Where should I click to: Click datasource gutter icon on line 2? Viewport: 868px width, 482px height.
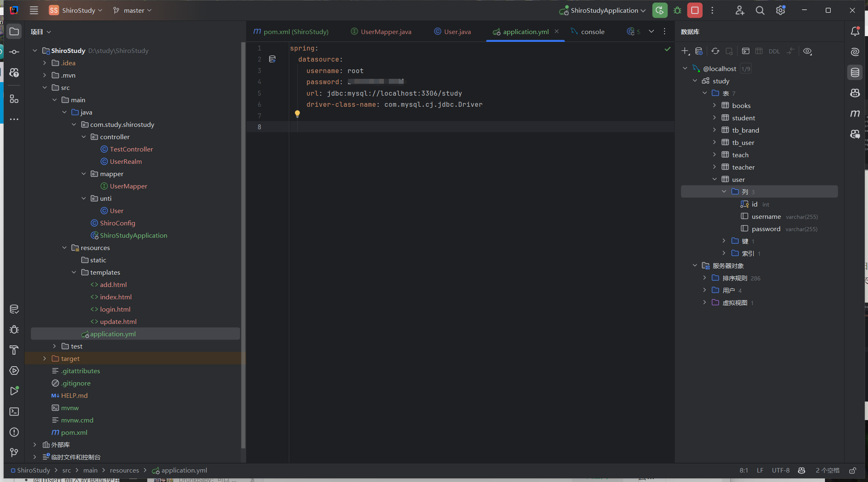click(272, 59)
